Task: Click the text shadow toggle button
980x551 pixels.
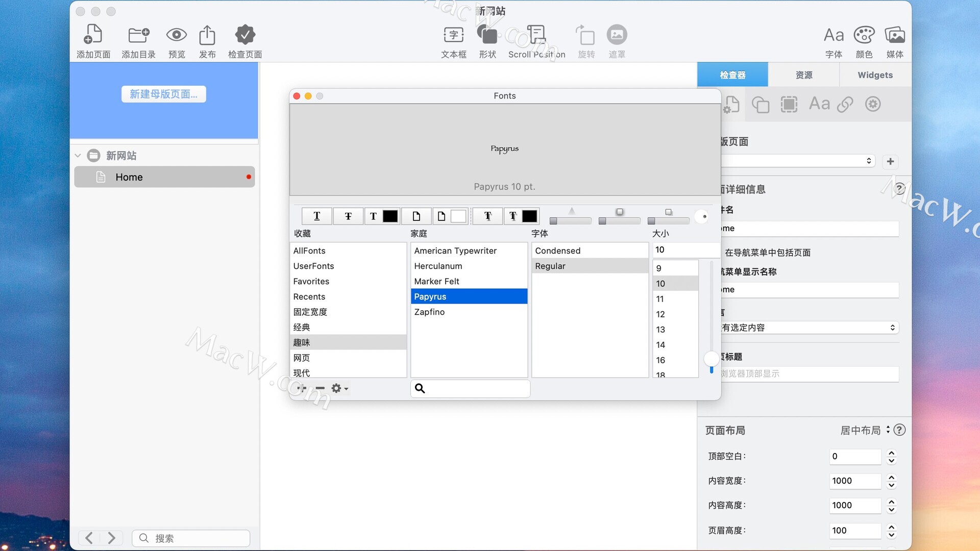Action: (487, 216)
